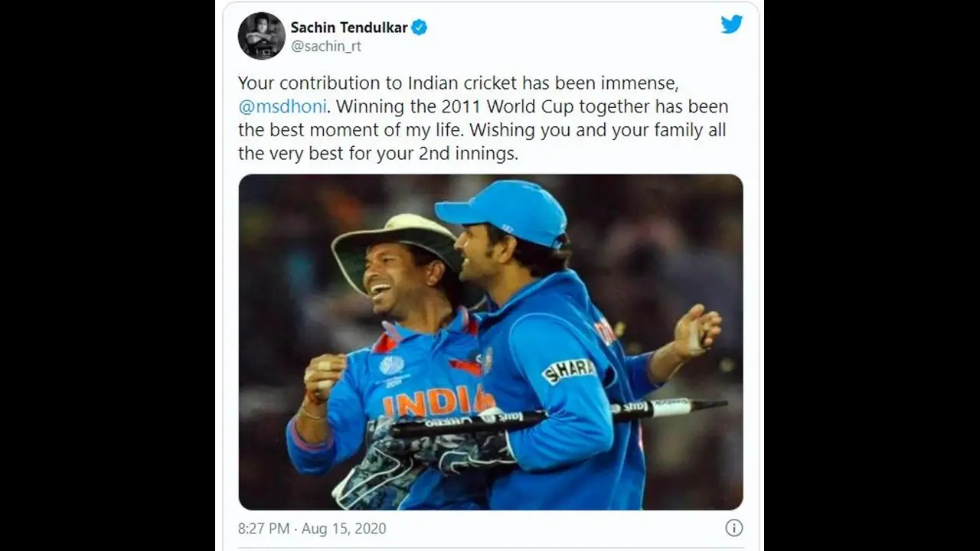Open the @sachin_rt handle link

pyautogui.click(x=326, y=47)
